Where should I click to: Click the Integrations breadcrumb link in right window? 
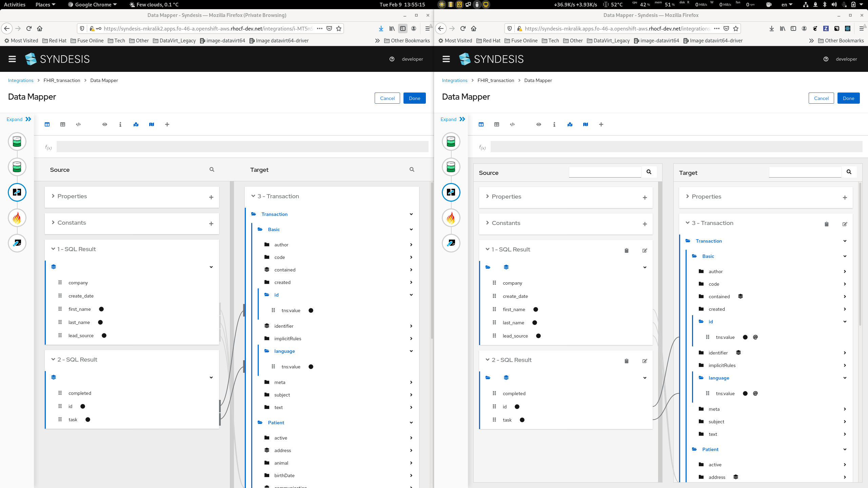[x=454, y=80]
